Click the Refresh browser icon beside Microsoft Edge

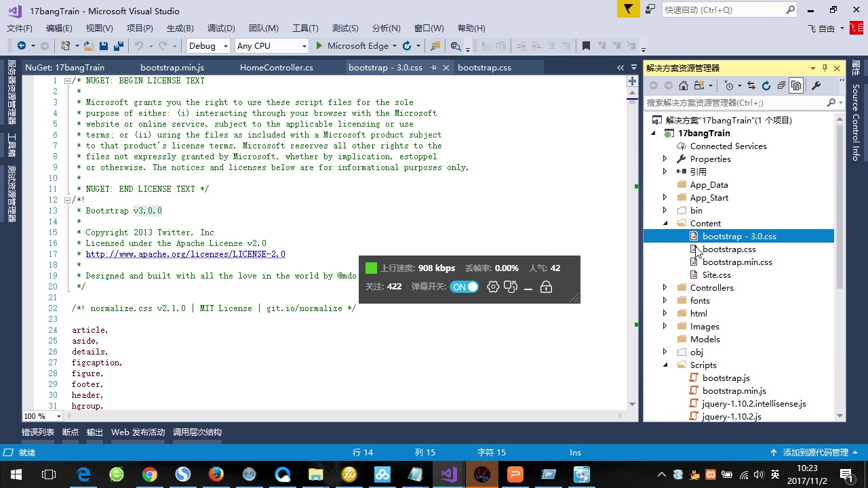click(407, 46)
